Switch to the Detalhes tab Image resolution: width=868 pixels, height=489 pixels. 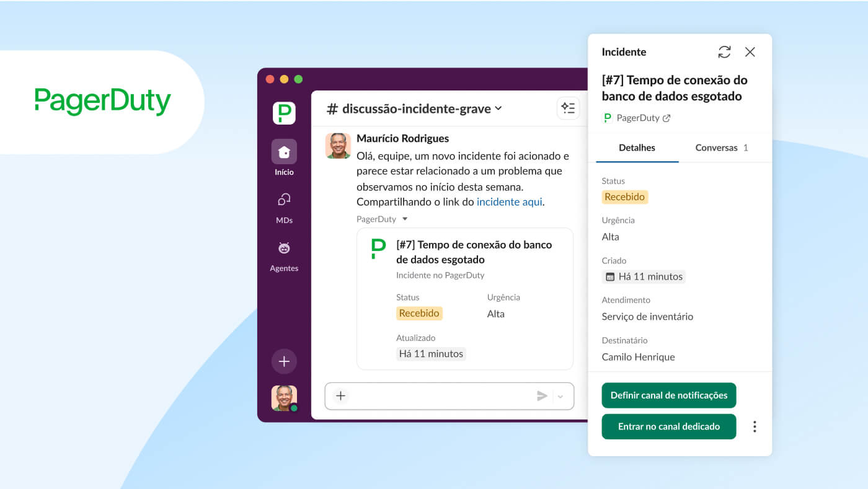pos(637,148)
